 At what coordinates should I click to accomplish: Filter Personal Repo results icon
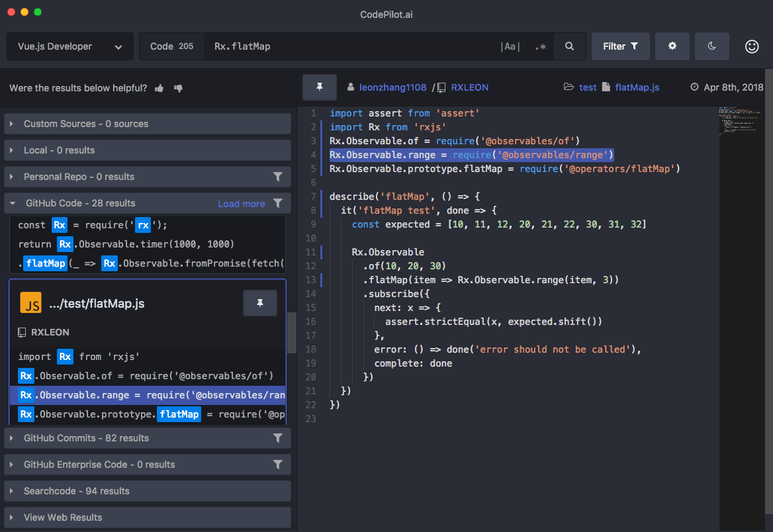click(x=278, y=177)
